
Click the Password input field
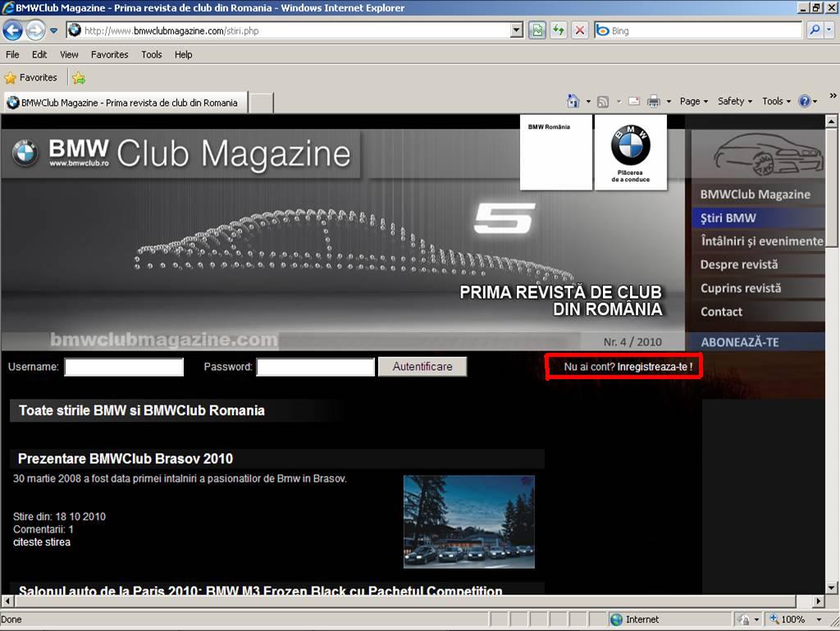pos(316,367)
